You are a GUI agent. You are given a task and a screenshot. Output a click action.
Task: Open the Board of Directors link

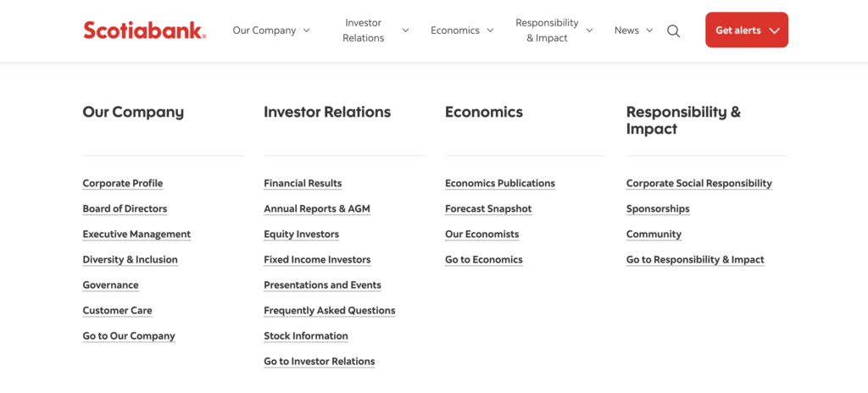(125, 208)
